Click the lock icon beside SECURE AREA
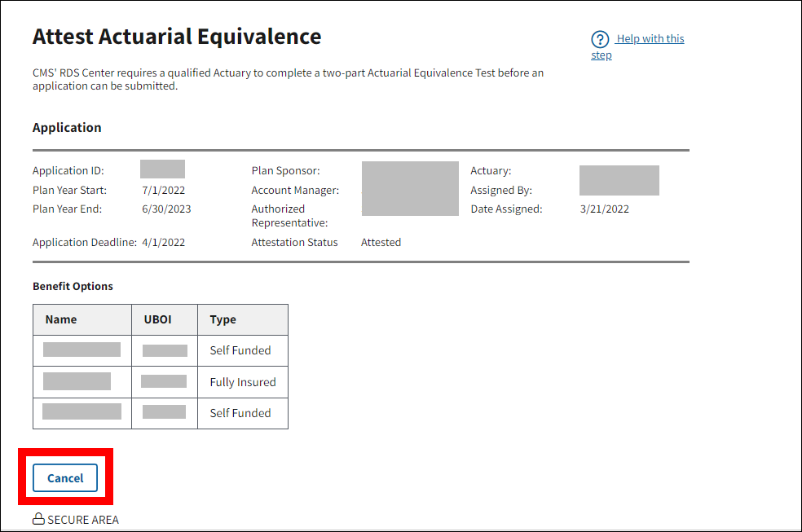 tap(38, 520)
